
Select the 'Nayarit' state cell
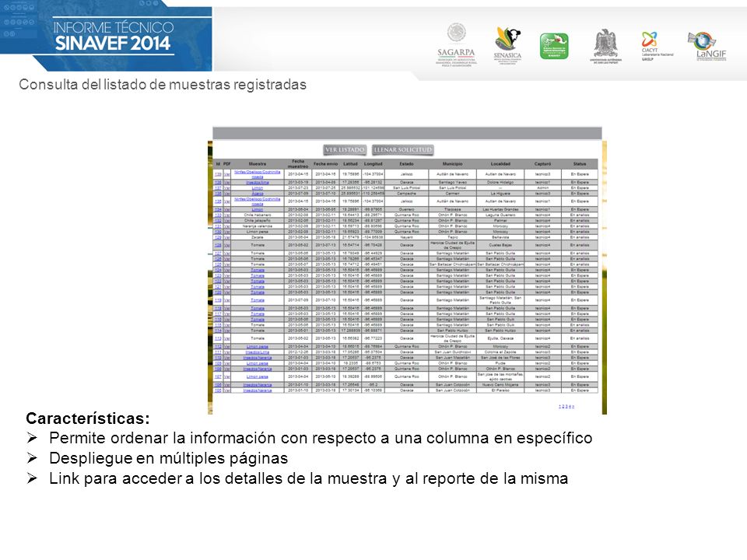coord(406,237)
